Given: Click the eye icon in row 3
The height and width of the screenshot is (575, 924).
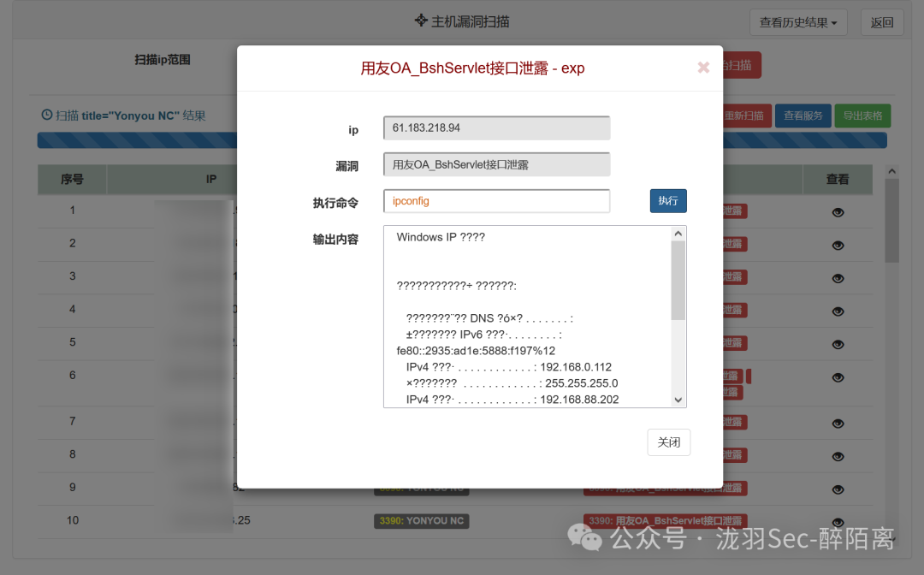Looking at the screenshot, I should [838, 278].
